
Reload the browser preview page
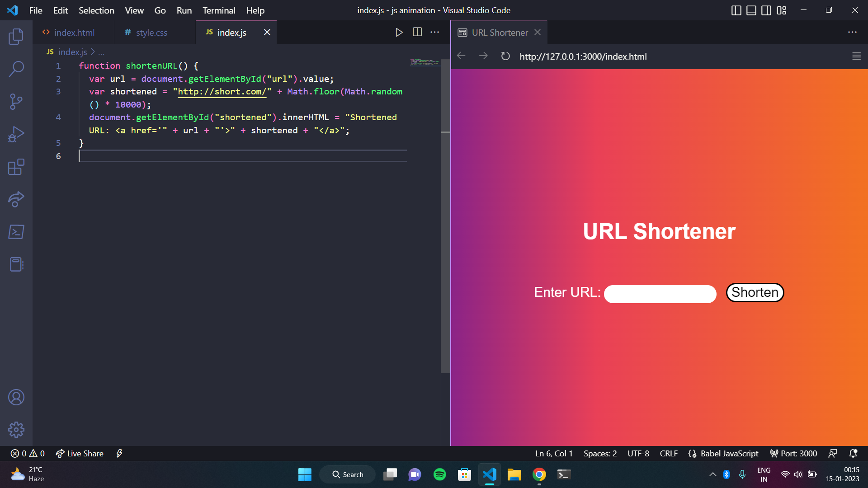(505, 56)
